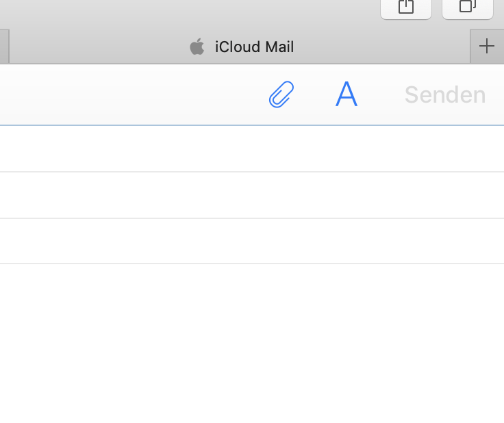Viewport: 504px width, 423px height.
Task: Click the paperclip attachment icon
Action: (x=281, y=94)
